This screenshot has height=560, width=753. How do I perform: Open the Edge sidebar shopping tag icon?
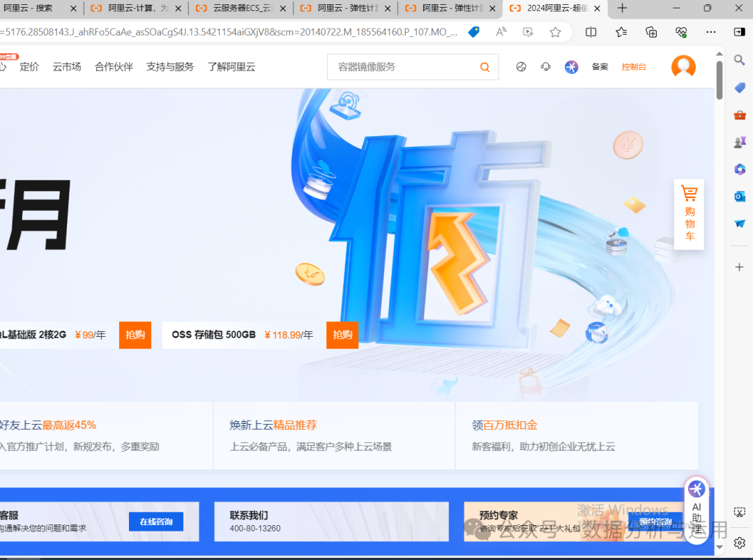coord(740,88)
